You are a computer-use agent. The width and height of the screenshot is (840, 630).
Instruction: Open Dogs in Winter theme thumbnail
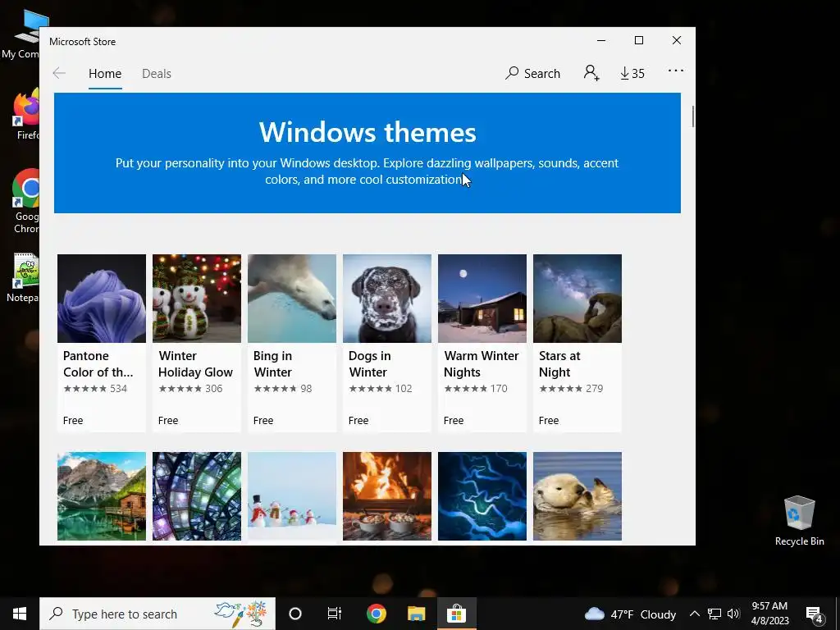click(387, 299)
